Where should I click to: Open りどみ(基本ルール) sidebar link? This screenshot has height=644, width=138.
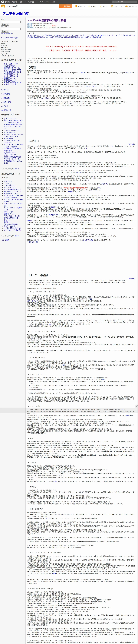click(x=11, y=64)
